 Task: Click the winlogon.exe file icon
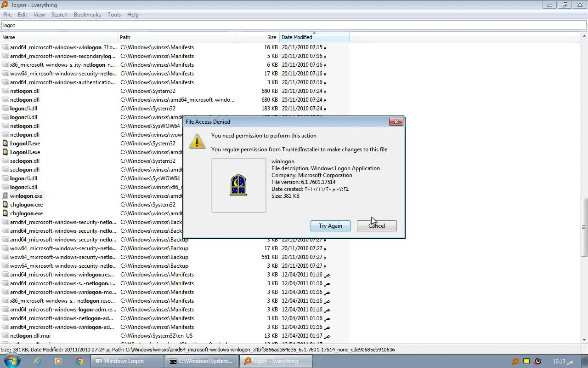[6, 196]
